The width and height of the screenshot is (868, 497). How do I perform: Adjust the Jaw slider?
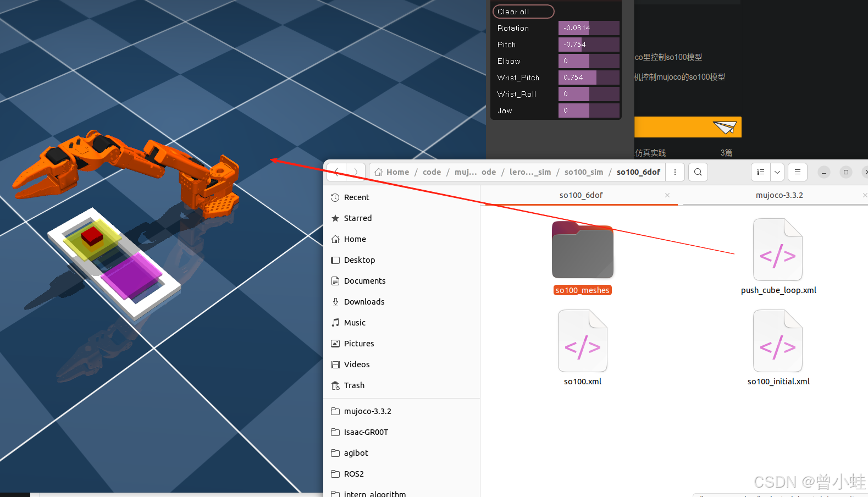[x=589, y=111]
